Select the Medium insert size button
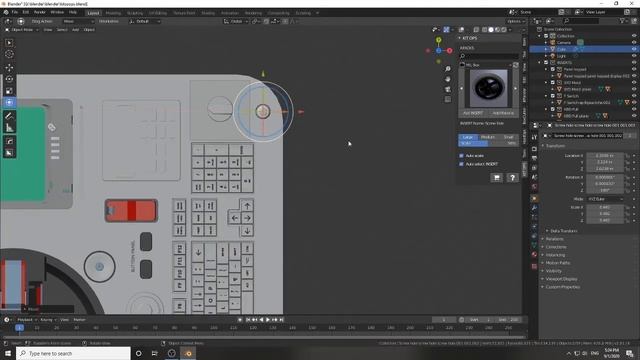The height and width of the screenshot is (360, 640). click(x=488, y=137)
